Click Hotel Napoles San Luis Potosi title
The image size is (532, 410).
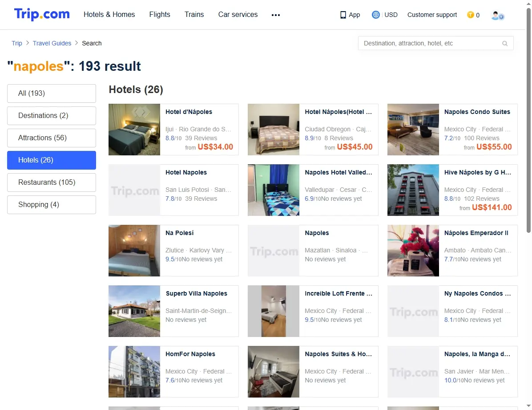click(x=186, y=172)
